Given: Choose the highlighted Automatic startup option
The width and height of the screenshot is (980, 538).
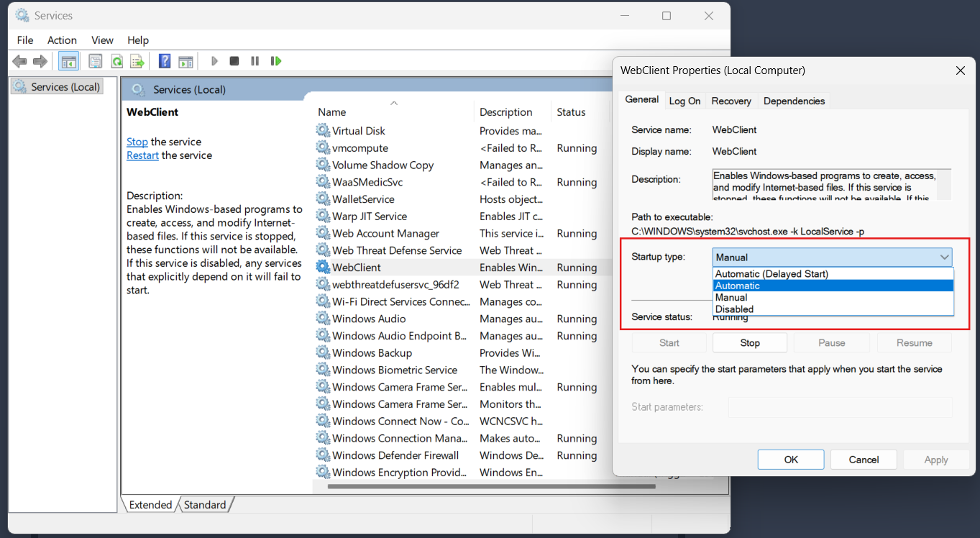Looking at the screenshot, I should click(x=833, y=286).
